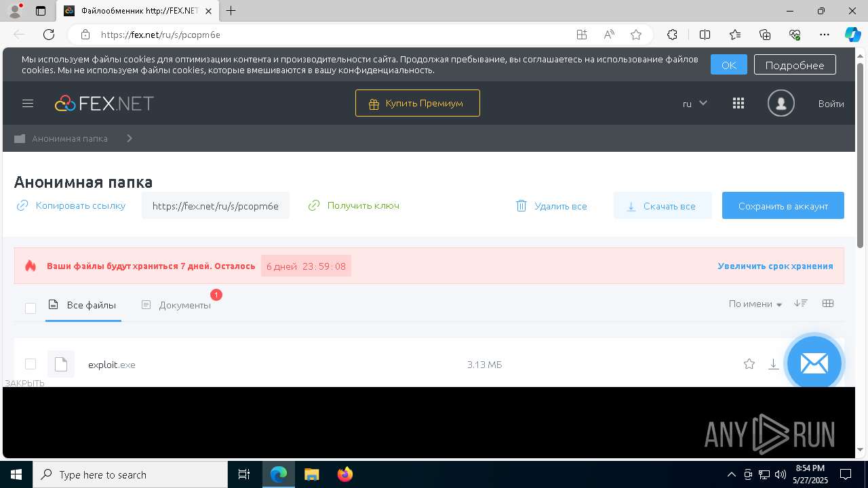Click the 3.13 МБ file size
Viewport: 868px width, 488px height.
tap(484, 365)
